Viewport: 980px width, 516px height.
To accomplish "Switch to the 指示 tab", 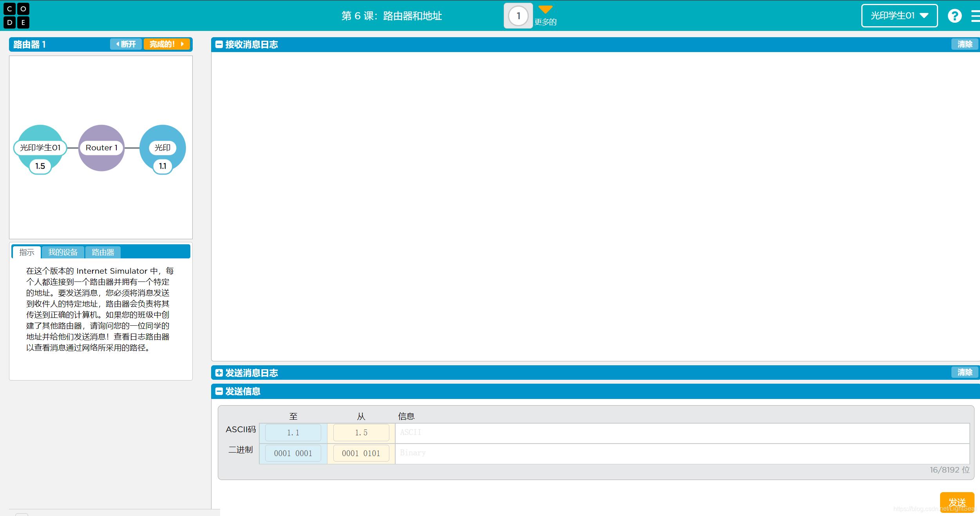I will pyautogui.click(x=27, y=252).
